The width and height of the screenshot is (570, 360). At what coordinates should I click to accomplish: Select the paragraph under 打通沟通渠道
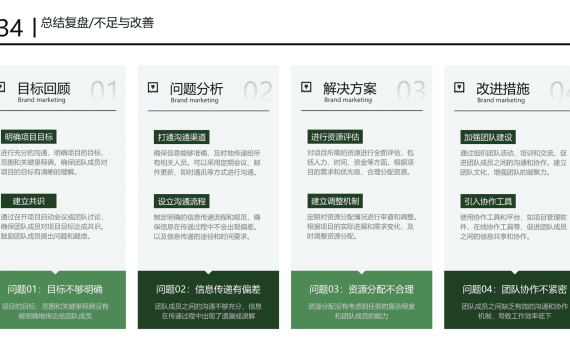click(207, 163)
